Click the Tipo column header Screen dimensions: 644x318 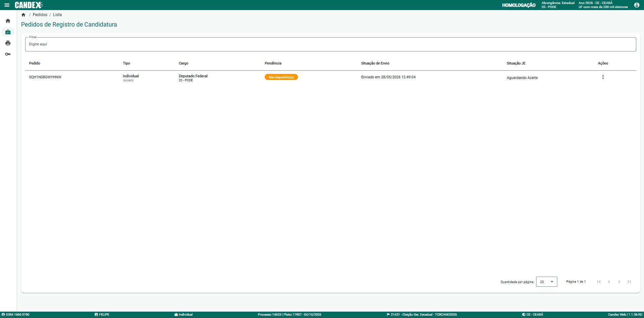126,63
